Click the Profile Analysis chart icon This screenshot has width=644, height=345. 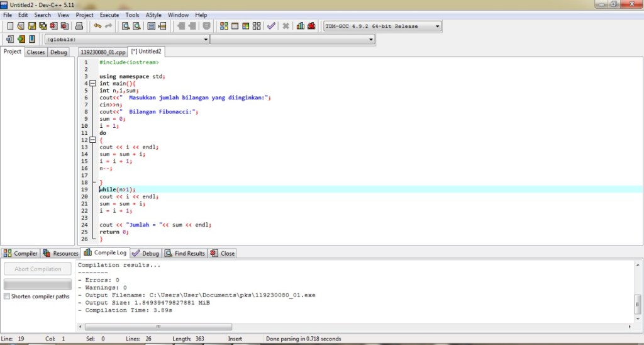301,26
